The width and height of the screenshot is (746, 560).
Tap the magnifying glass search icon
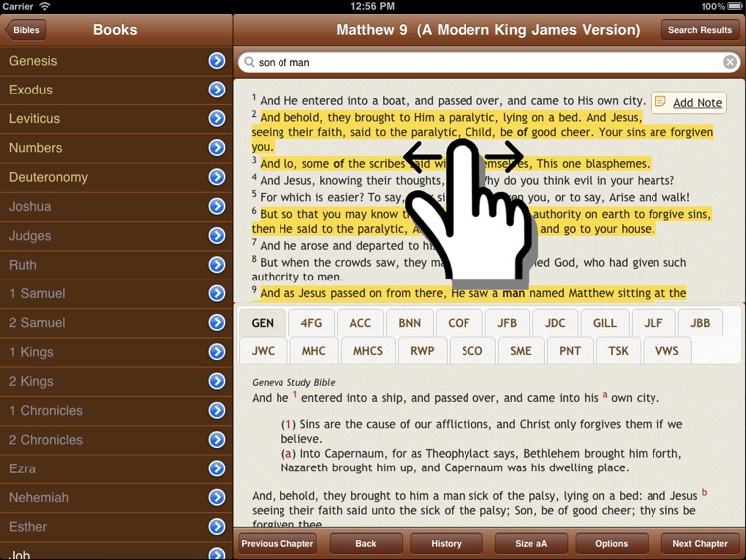[x=249, y=62]
